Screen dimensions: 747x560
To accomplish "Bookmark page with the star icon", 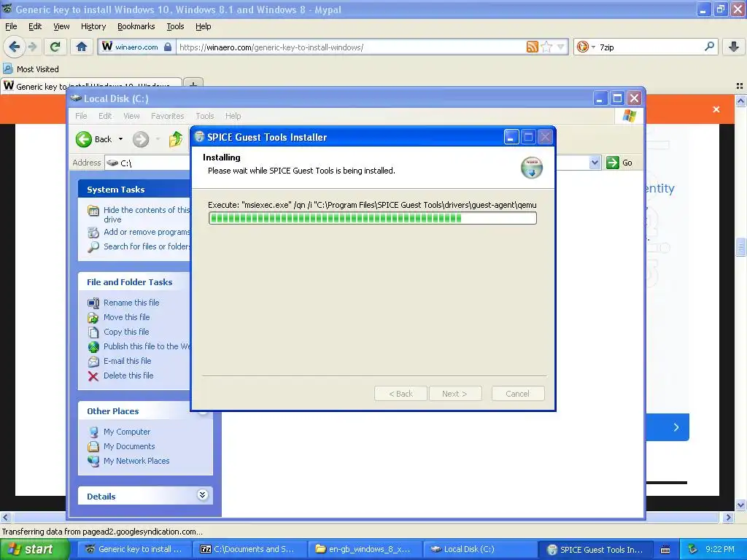I will 547,47.
